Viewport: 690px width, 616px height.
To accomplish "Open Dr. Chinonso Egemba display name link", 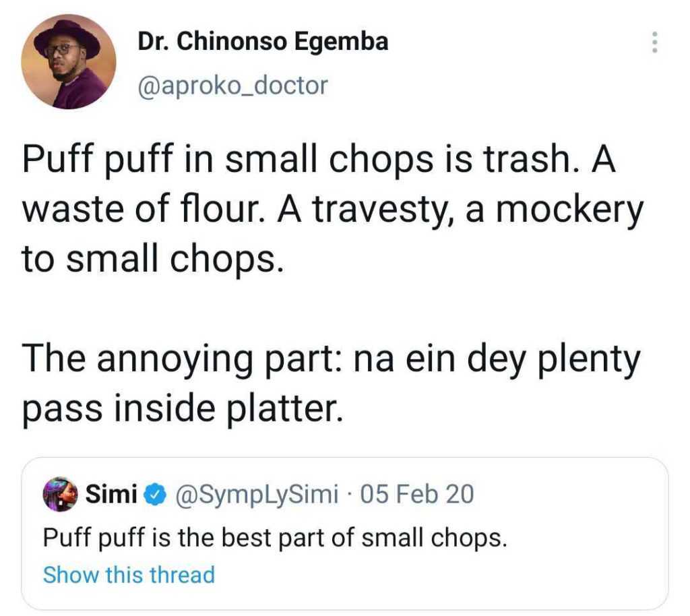I will point(263,42).
